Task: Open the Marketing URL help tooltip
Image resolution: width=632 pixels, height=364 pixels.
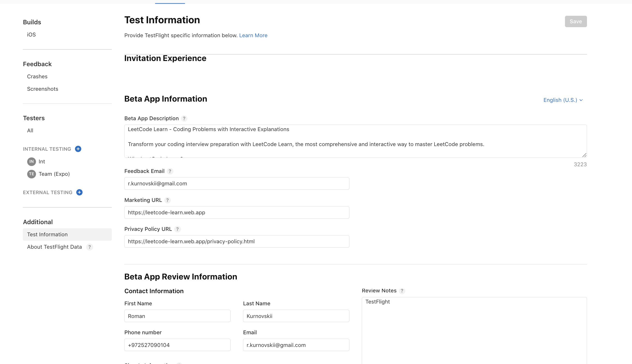Action: (167, 200)
